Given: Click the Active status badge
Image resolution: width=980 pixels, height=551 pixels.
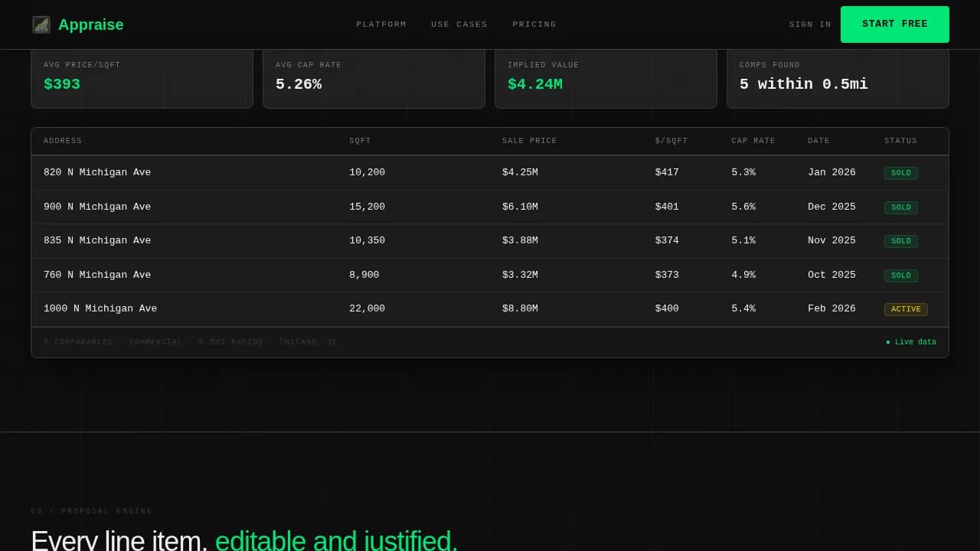Looking at the screenshot, I should 906,309.
